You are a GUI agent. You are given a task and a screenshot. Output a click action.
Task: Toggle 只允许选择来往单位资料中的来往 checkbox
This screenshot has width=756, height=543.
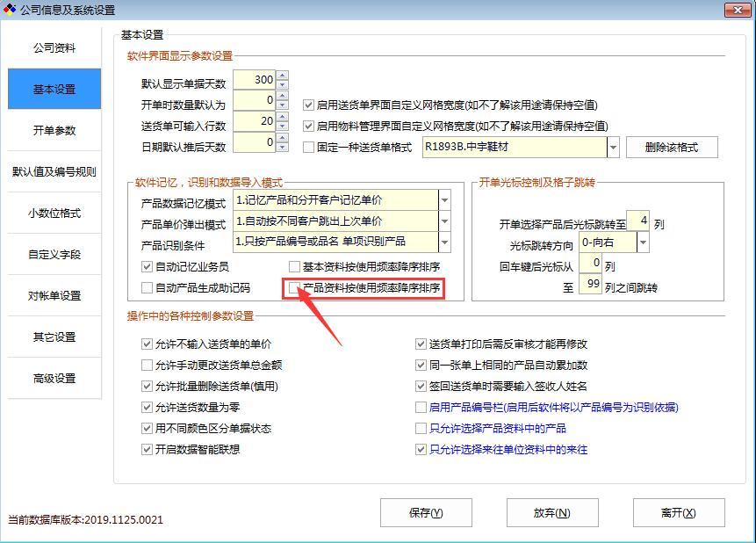click(421, 449)
